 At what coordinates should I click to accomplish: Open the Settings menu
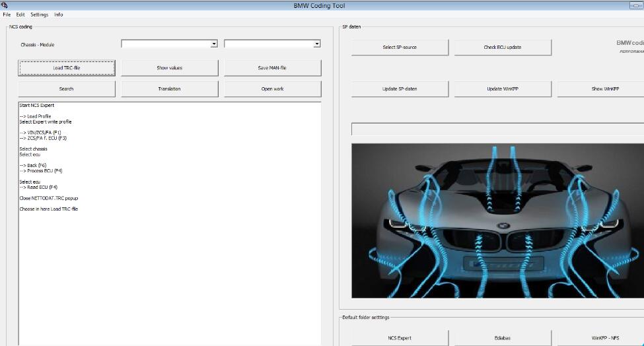[40, 15]
